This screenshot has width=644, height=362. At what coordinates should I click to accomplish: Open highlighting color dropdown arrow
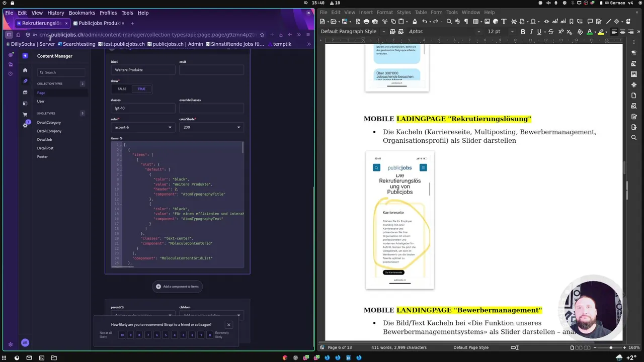pos(607,32)
